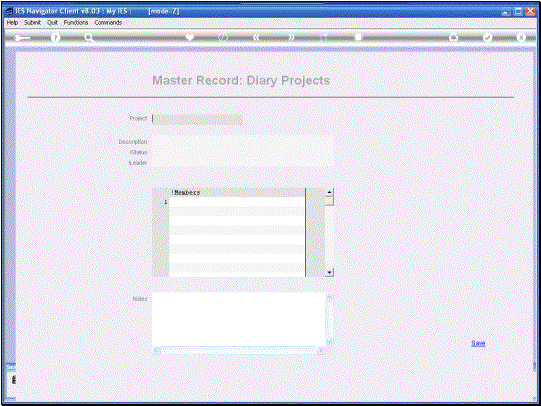This screenshot has width=541, height=406.
Task: Go back with the double-left arrow icon
Action: pos(256,37)
